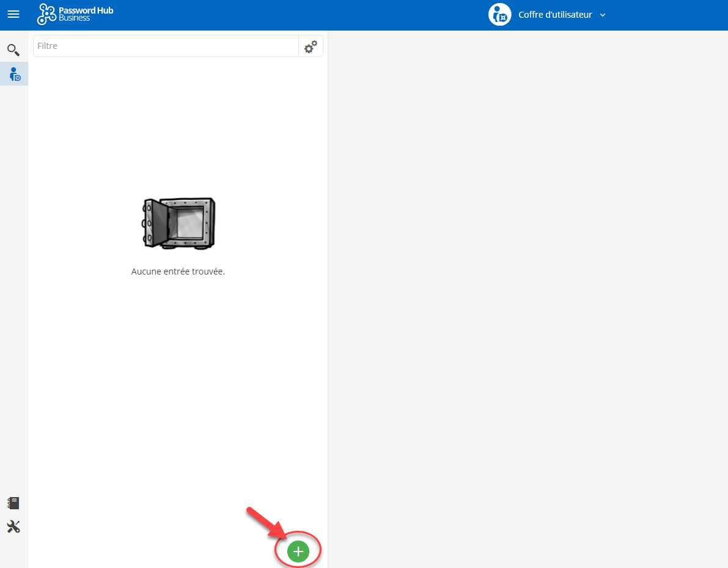728x568 pixels.
Task: Focus the Filtre input field
Action: [x=165, y=46]
